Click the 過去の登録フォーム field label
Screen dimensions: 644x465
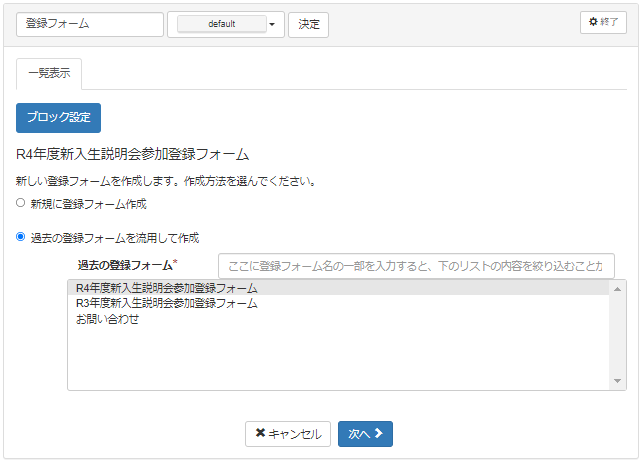(125, 265)
